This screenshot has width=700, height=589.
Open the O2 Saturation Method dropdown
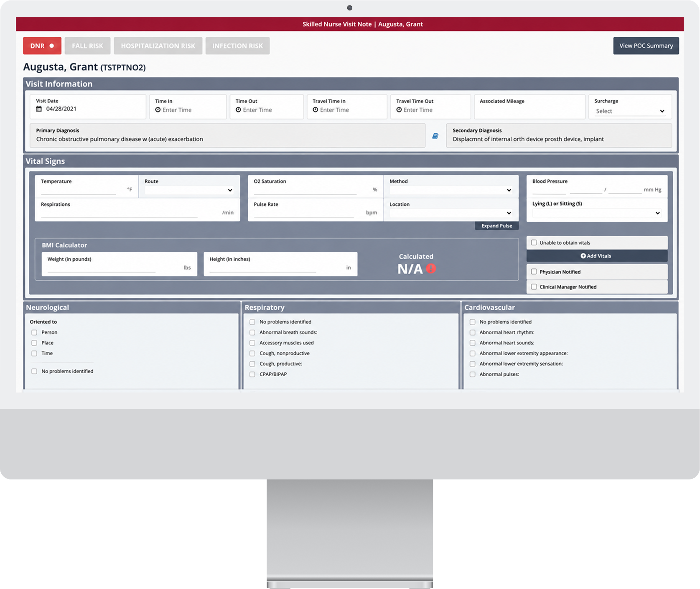click(451, 190)
